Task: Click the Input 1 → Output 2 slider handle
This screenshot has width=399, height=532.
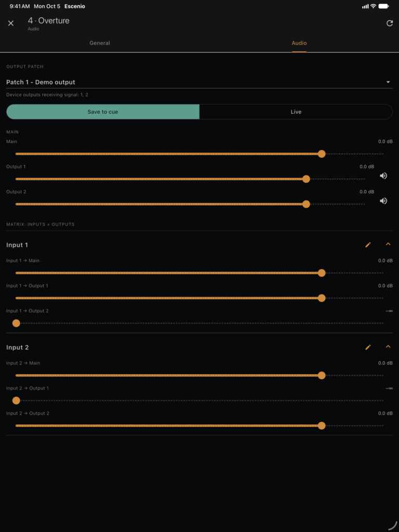Action: [16, 323]
